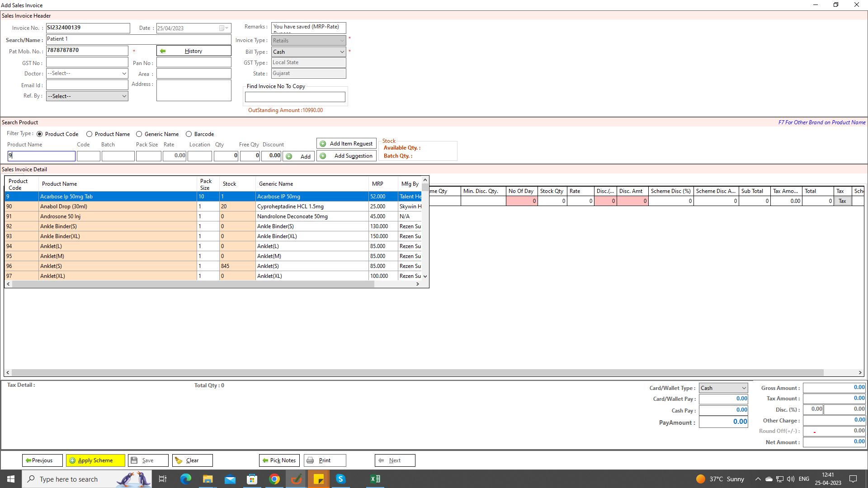Click the Tax button in the grid row
Viewport: 868px width, 488px height.
(842, 201)
